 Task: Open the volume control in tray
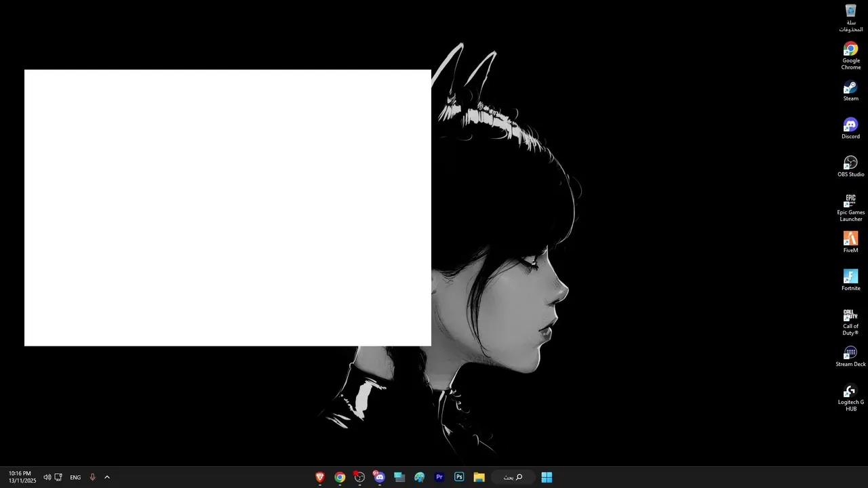coord(47,477)
